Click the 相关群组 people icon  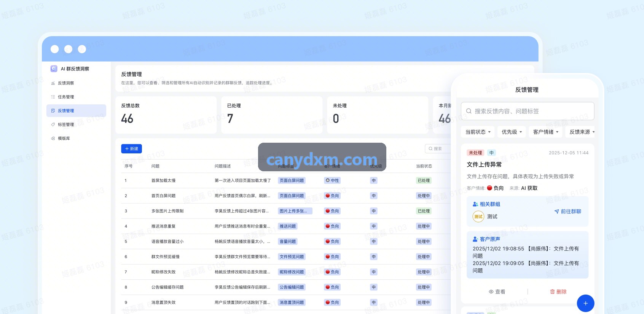click(x=475, y=204)
